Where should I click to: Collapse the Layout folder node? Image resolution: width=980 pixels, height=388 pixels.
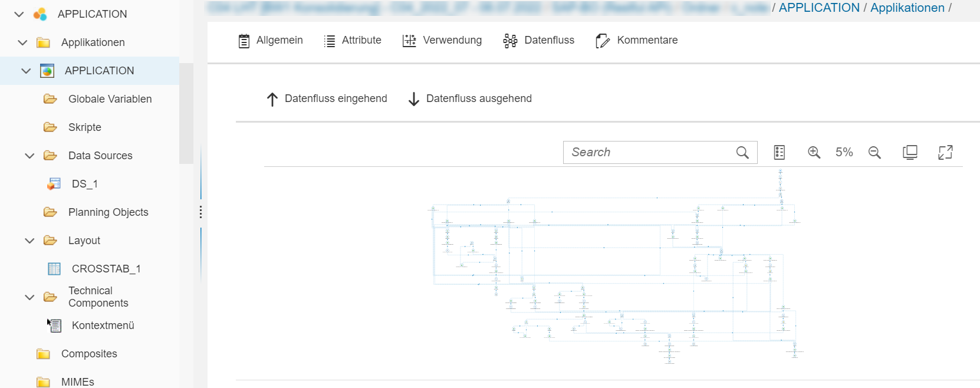[29, 241]
